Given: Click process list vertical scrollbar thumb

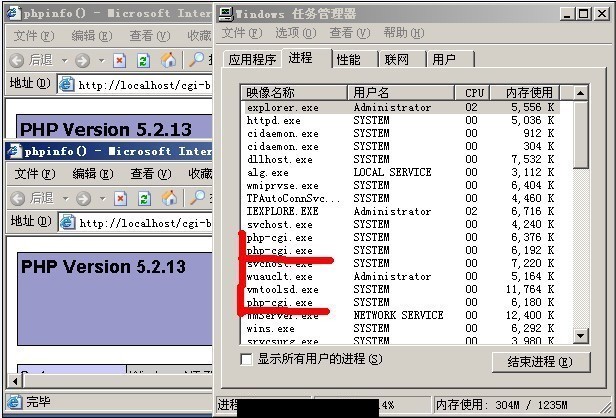Looking at the screenshot, I should (580, 135).
